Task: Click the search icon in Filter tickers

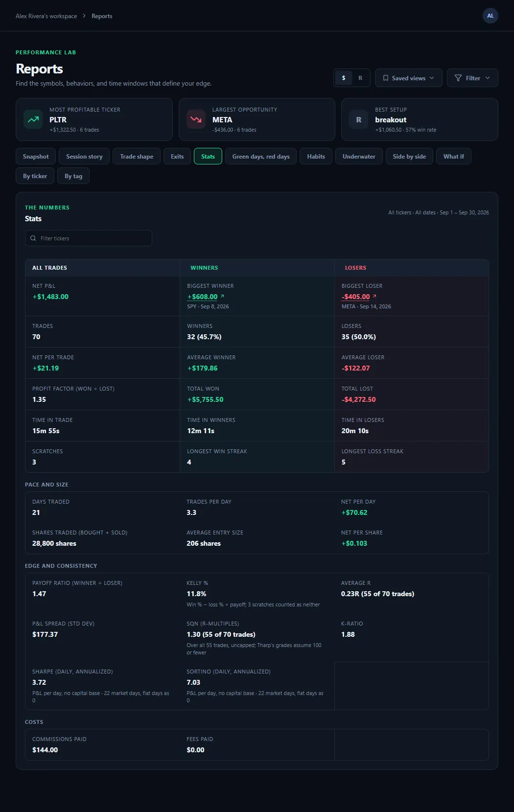Action: click(x=33, y=238)
